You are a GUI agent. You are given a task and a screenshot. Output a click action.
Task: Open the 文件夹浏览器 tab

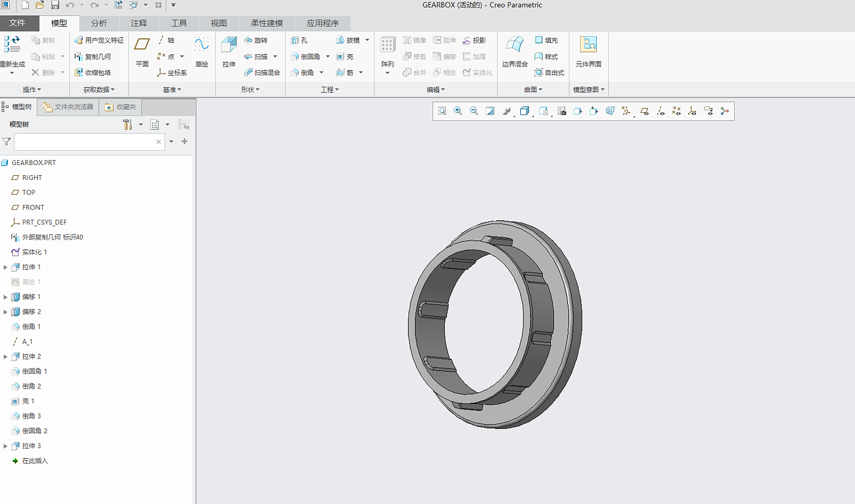tap(68, 107)
